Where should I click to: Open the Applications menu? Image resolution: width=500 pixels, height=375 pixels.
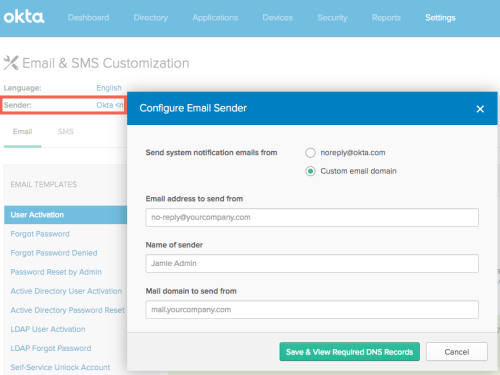point(215,18)
